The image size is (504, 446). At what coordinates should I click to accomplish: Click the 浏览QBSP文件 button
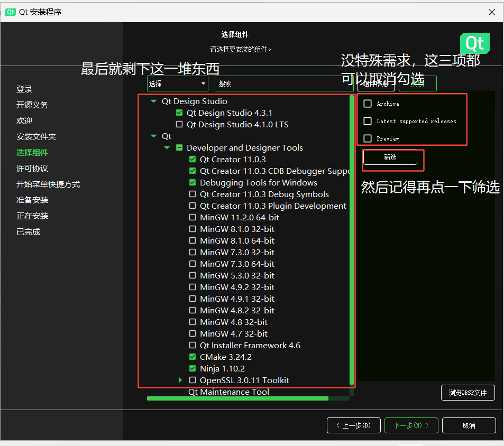pyautogui.click(x=468, y=393)
